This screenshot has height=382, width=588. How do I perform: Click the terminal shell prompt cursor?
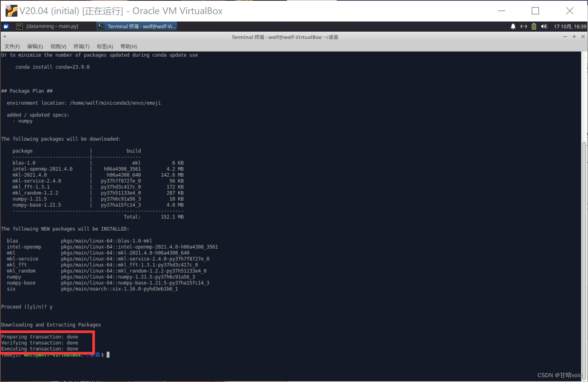pos(108,355)
